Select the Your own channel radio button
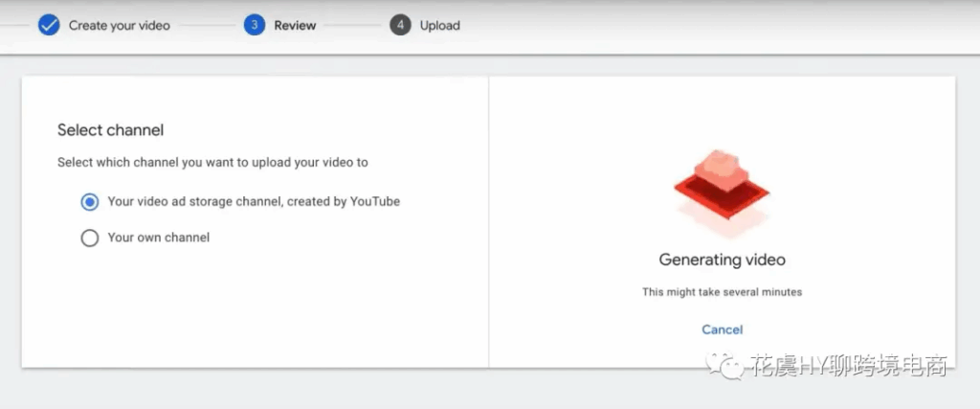Image resolution: width=980 pixels, height=409 pixels. [x=90, y=238]
